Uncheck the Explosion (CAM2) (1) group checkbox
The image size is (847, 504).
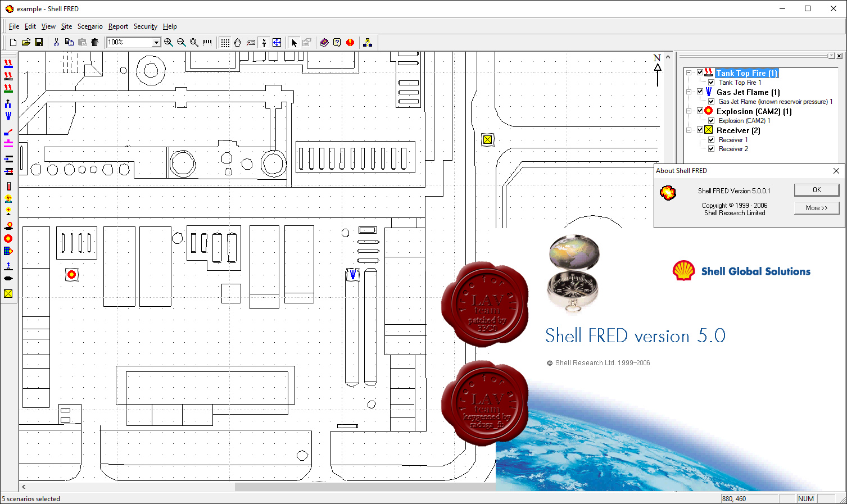point(700,111)
